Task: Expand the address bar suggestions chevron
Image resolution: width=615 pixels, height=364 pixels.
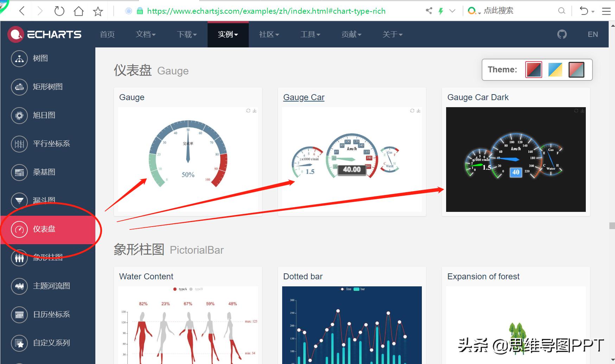Action: click(452, 11)
